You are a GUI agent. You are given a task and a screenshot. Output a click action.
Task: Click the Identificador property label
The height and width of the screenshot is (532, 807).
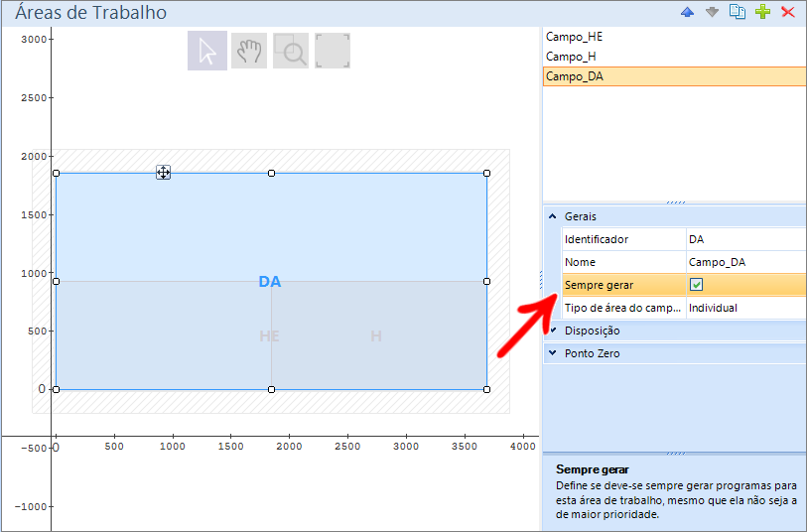596,239
